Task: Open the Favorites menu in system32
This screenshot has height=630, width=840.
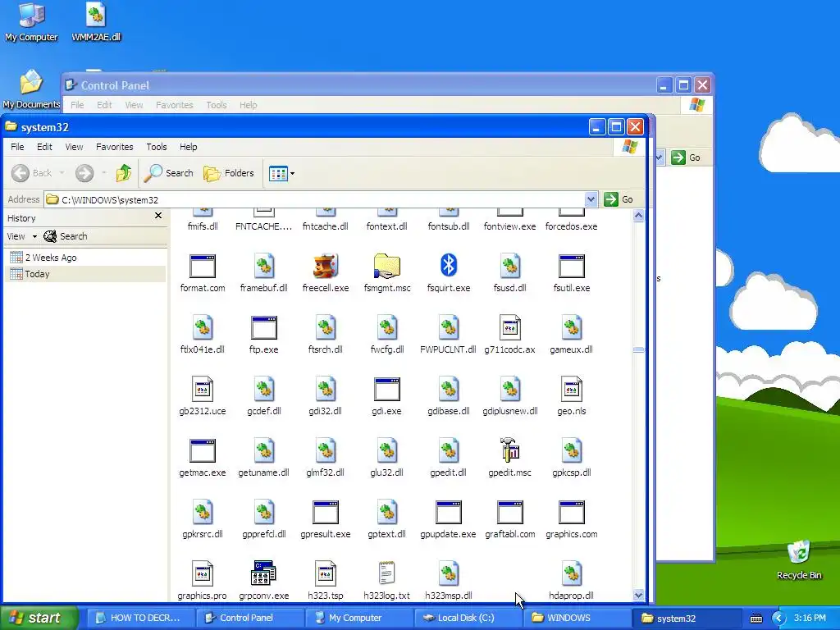Action: (x=115, y=147)
